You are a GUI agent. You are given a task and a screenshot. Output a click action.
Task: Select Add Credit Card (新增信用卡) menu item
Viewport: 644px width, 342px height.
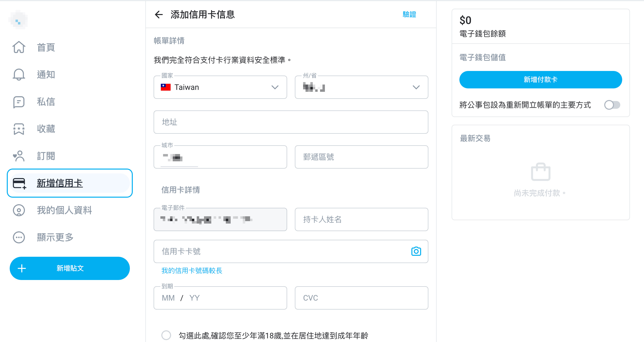click(70, 183)
